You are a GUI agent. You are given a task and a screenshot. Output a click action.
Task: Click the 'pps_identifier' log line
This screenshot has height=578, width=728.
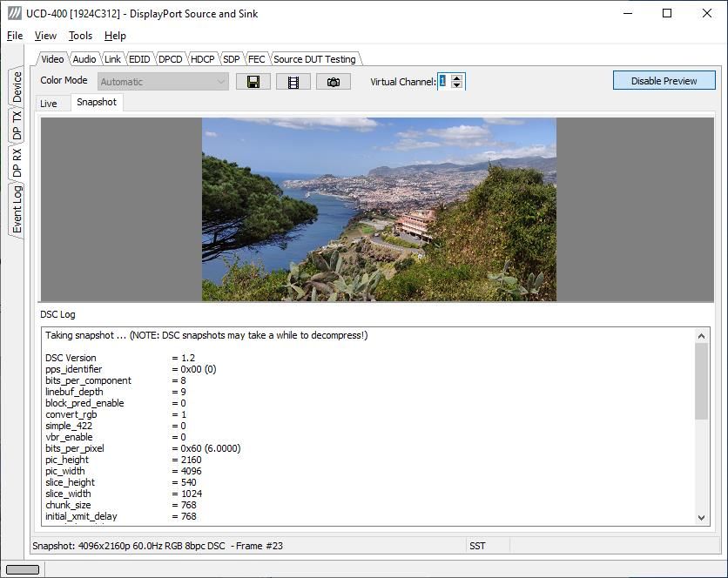131,369
